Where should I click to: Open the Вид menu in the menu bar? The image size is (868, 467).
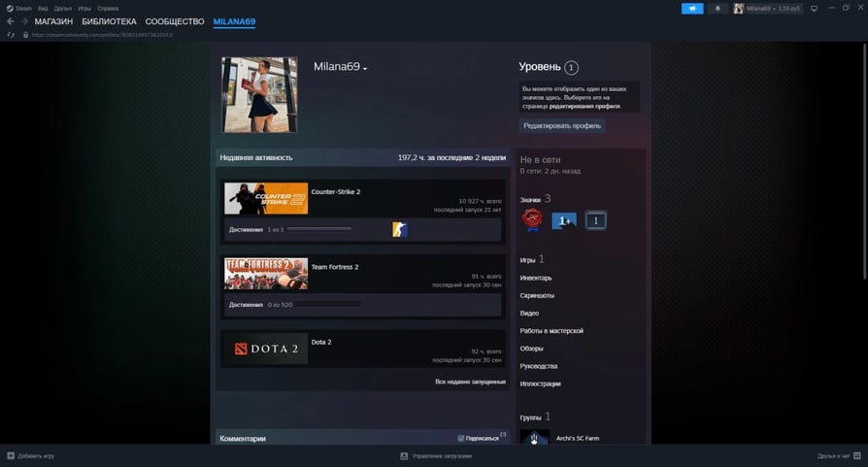click(x=43, y=8)
